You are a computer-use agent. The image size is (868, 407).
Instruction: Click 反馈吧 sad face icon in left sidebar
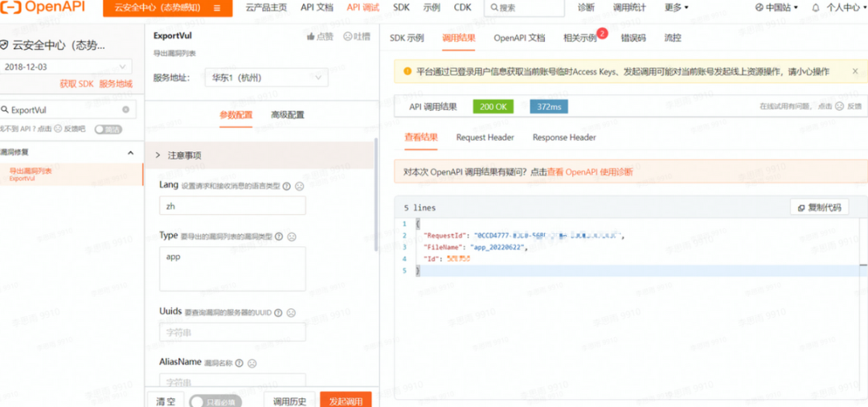[x=58, y=129]
